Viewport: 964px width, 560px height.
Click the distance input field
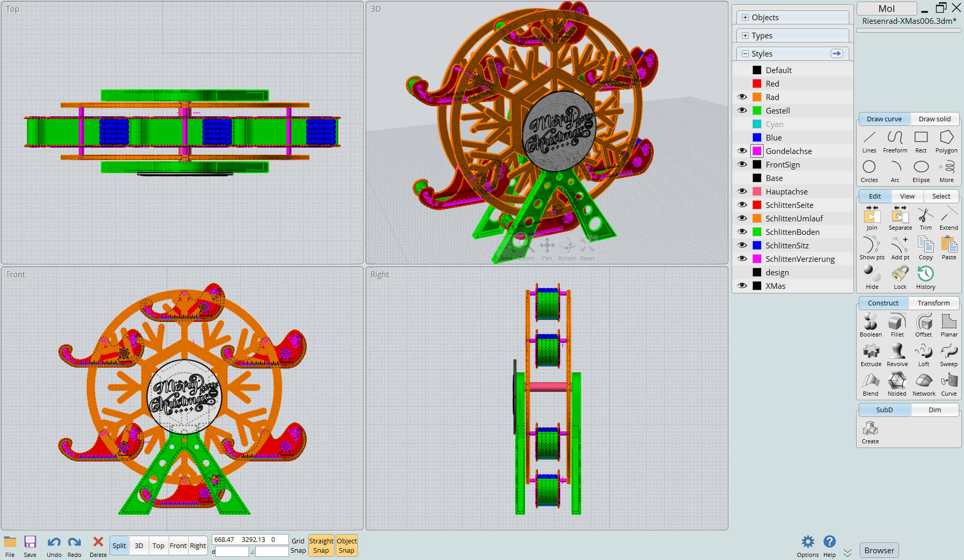[x=232, y=552]
